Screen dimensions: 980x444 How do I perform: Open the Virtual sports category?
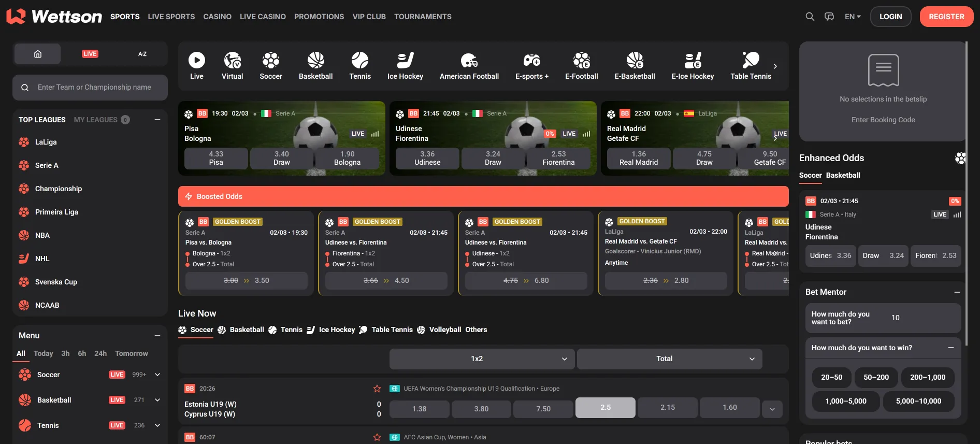(232, 66)
